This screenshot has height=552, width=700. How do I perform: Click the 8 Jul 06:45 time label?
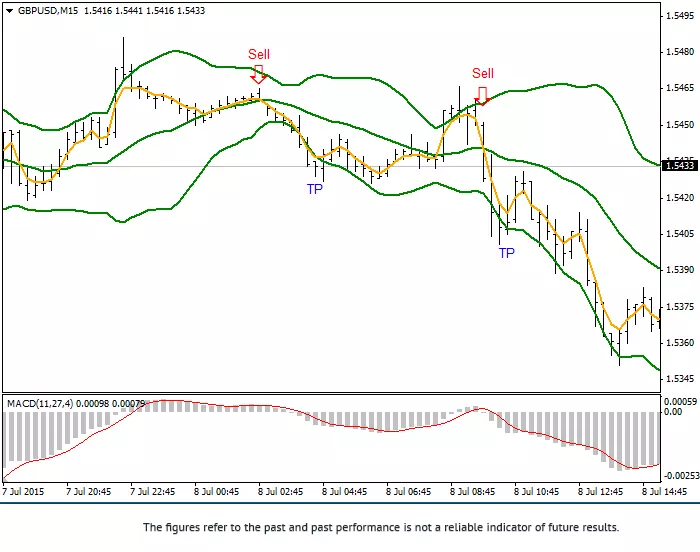(x=408, y=492)
